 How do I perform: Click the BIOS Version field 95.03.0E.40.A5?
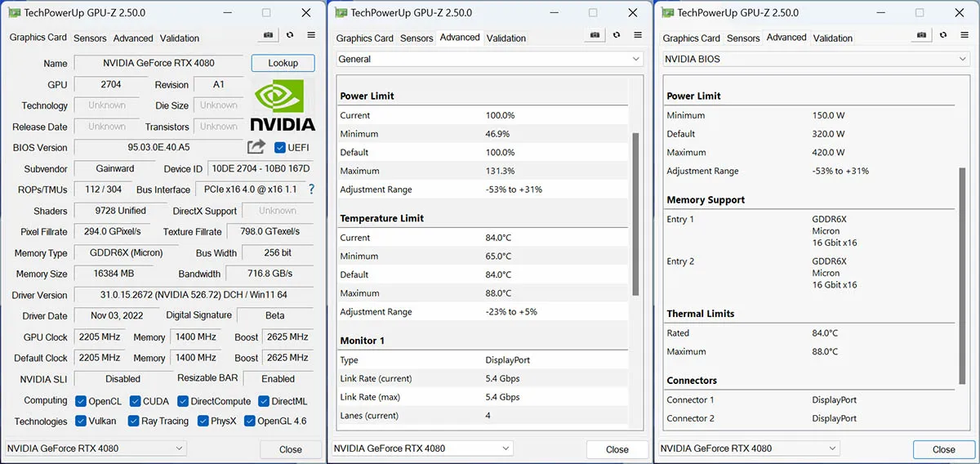click(x=158, y=148)
